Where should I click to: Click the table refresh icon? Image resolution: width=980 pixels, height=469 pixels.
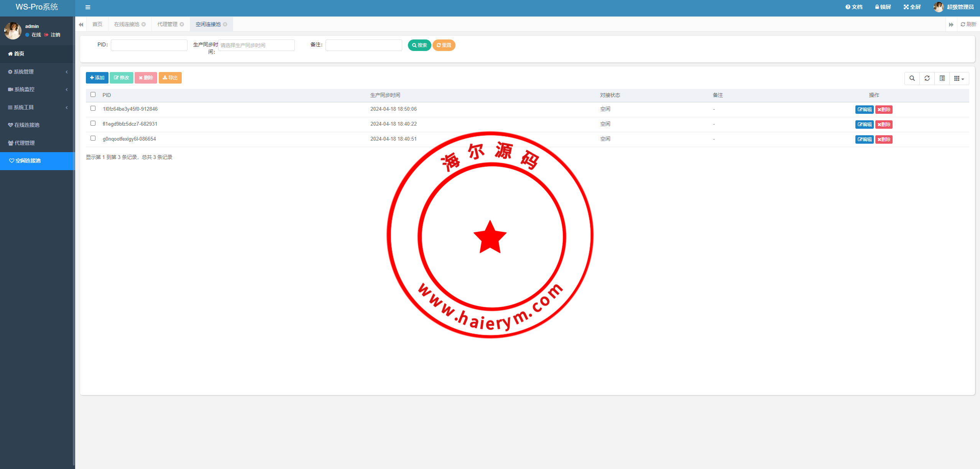tap(927, 78)
